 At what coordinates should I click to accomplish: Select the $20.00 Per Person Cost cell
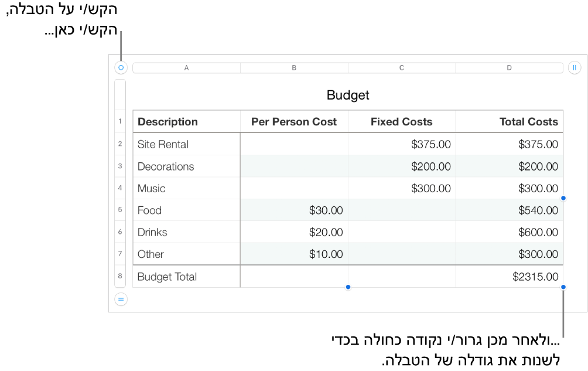(x=294, y=232)
